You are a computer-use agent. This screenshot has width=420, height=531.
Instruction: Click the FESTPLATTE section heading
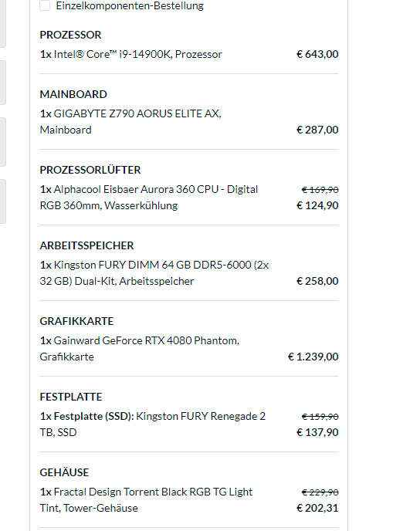point(71,397)
